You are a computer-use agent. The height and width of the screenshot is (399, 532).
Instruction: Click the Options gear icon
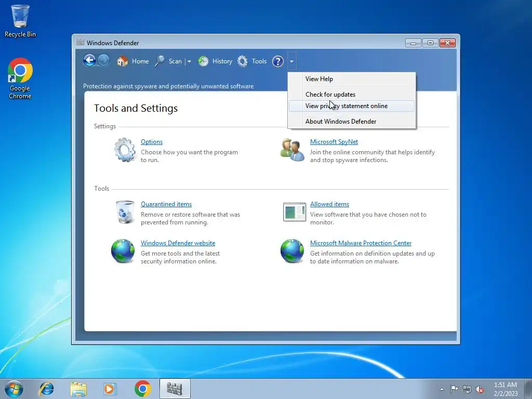(125, 150)
